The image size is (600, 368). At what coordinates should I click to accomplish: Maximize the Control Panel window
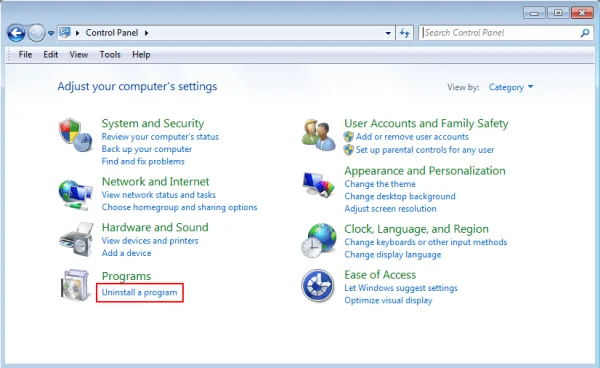point(558,13)
